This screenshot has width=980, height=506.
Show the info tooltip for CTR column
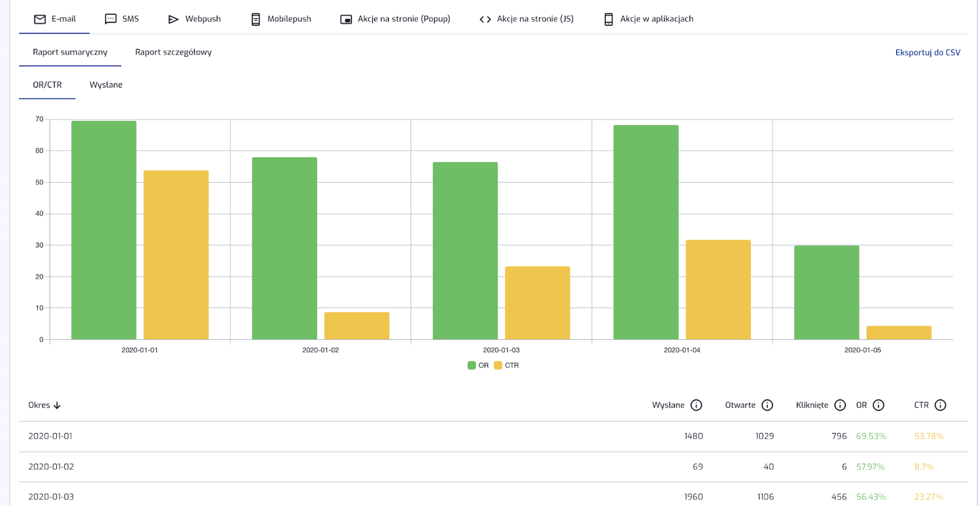click(x=941, y=405)
